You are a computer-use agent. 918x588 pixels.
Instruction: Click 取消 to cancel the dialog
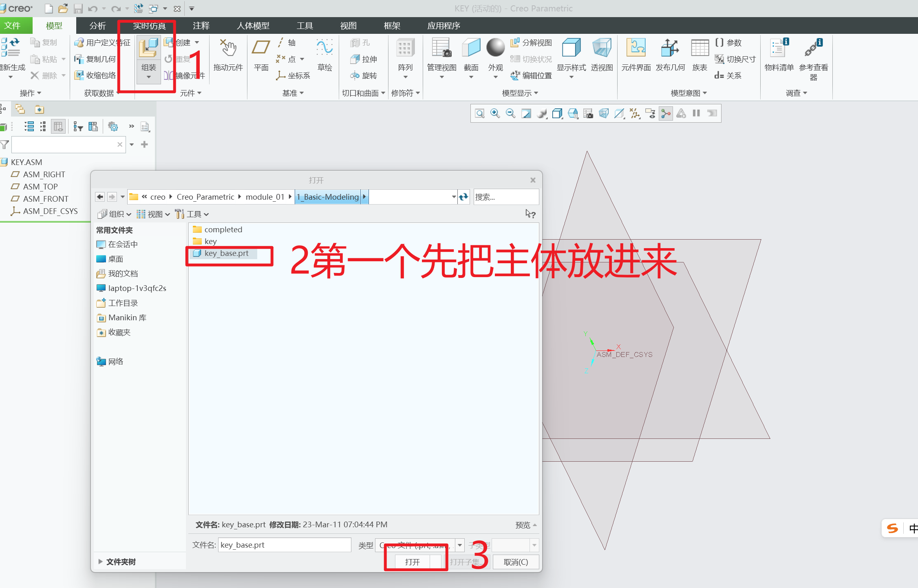point(515,562)
